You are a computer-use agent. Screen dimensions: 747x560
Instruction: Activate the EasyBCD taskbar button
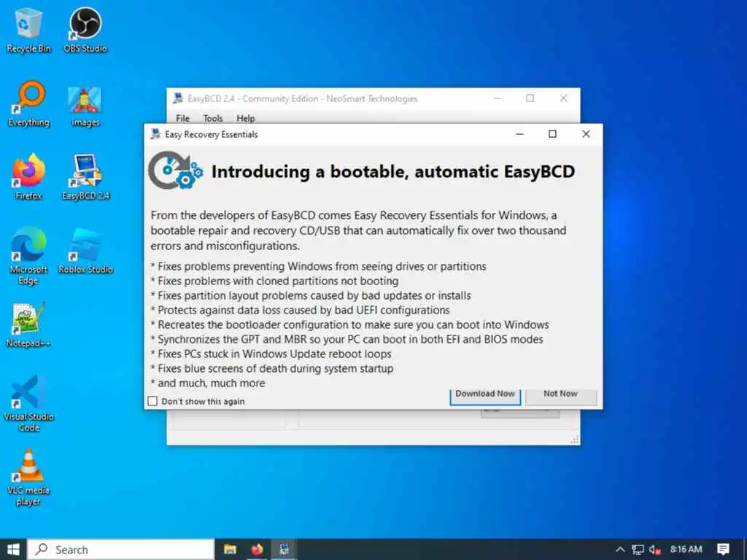tap(284, 550)
